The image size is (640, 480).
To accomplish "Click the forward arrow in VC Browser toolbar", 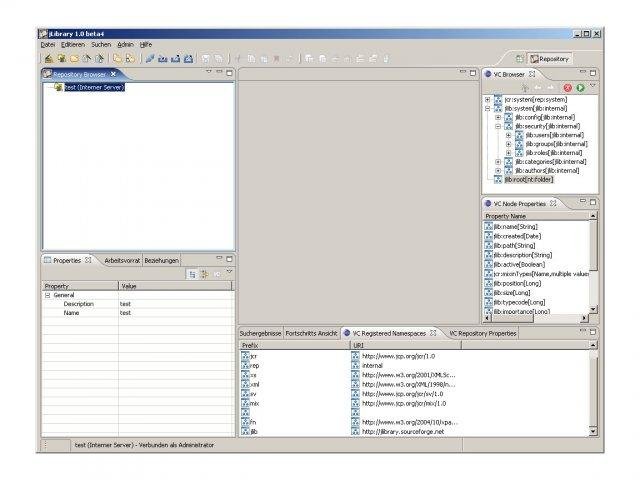I will tap(551, 87).
